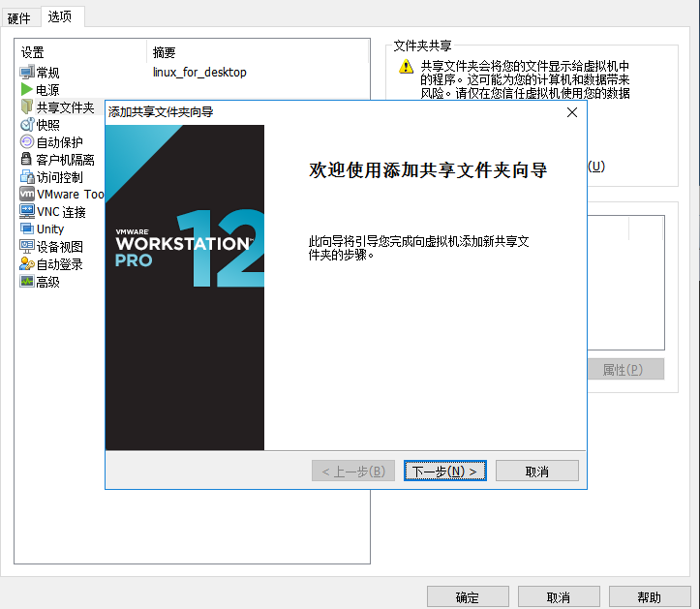This screenshot has width=700, height=609.
Task: Select VMware Tools settings row
Action: click(x=71, y=195)
